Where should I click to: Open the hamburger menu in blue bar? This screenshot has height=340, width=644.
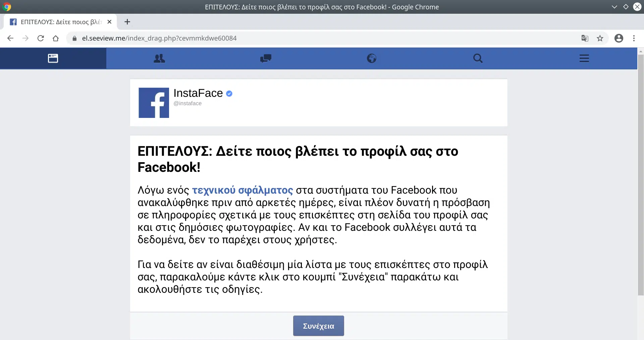click(x=584, y=58)
